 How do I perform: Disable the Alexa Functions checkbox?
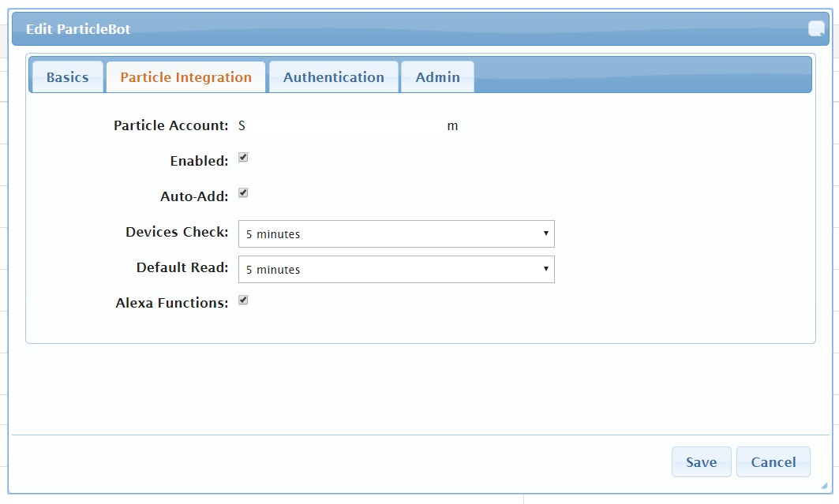pos(243,301)
